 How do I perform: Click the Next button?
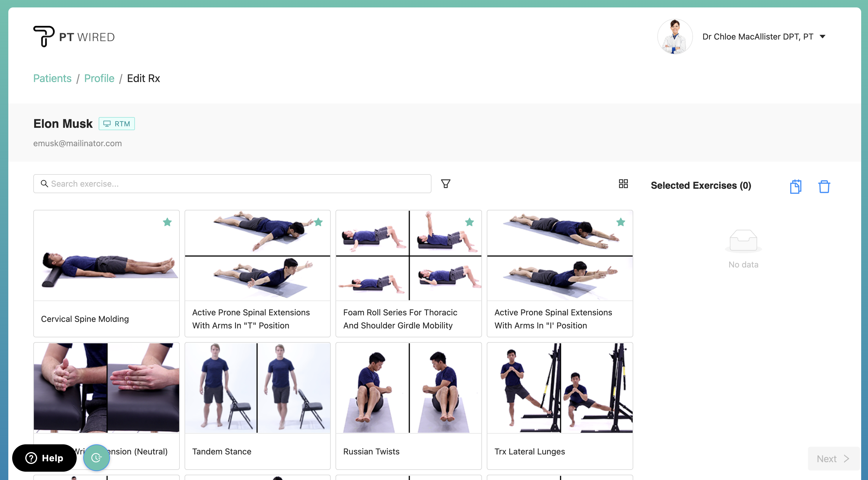coord(833,458)
